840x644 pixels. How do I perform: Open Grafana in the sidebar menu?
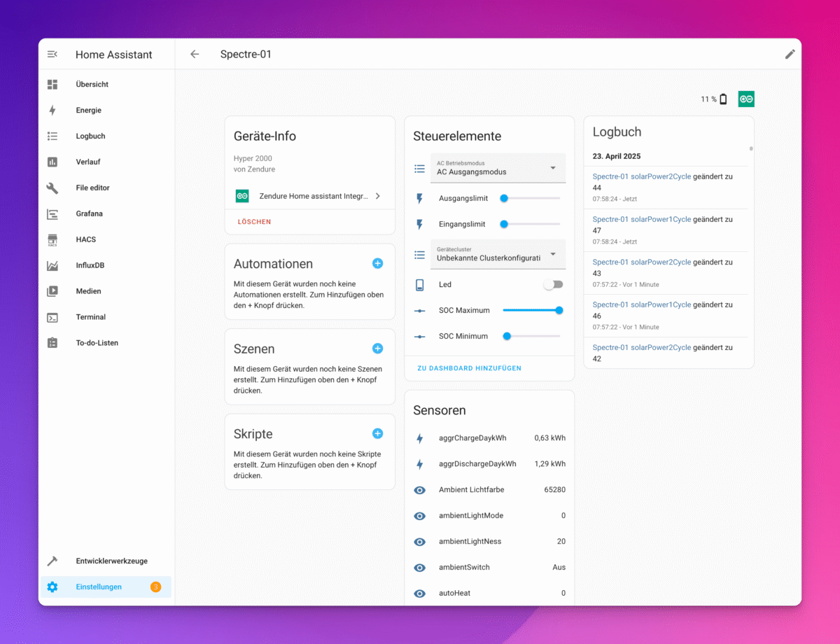(x=90, y=214)
